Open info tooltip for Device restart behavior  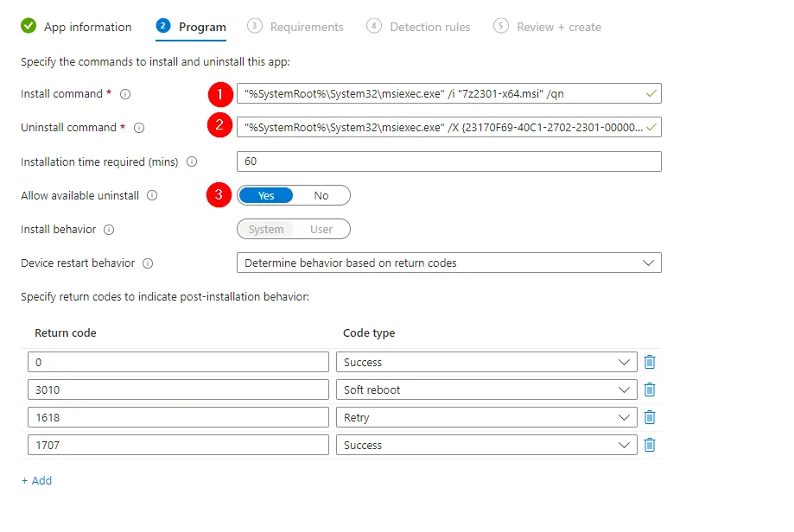[148, 263]
